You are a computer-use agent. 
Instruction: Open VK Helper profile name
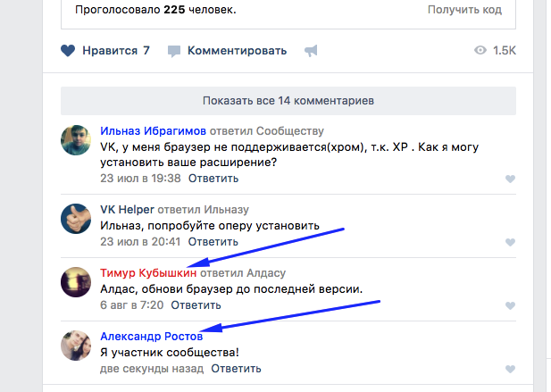click(x=127, y=210)
